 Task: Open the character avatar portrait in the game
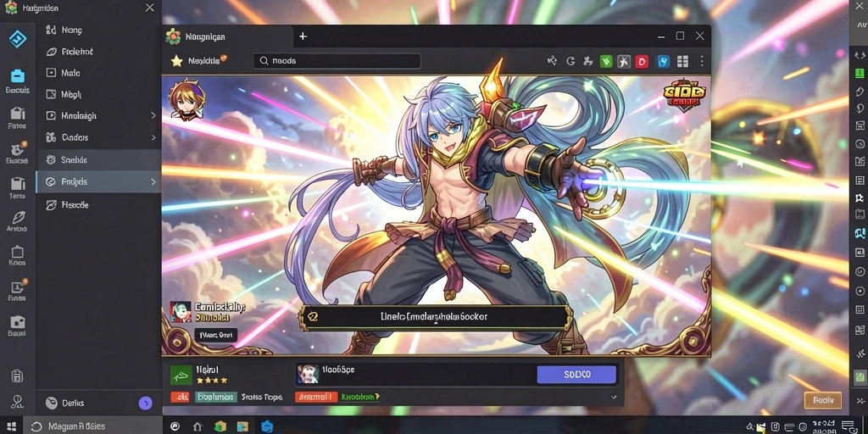click(187, 98)
